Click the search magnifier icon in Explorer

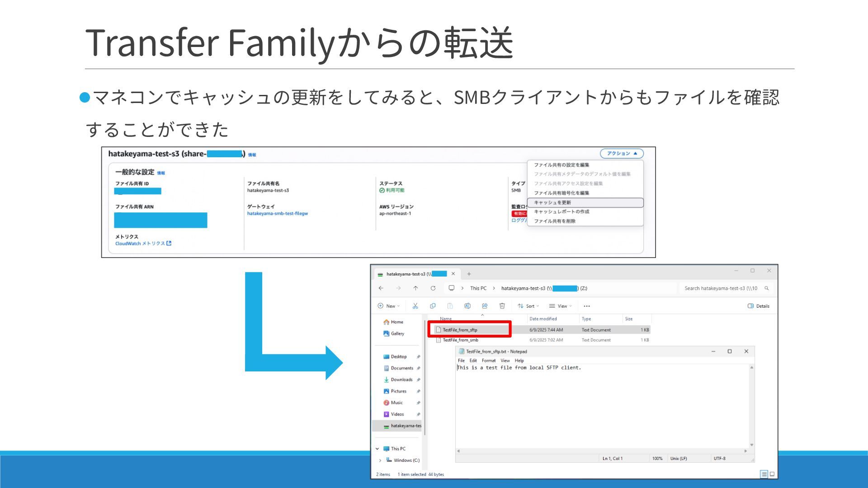pyautogui.click(x=767, y=288)
